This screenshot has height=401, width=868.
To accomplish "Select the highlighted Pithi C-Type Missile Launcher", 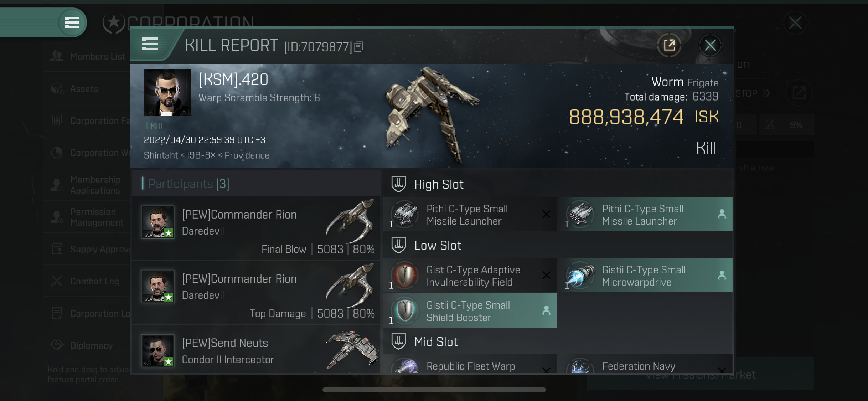I will (x=646, y=214).
